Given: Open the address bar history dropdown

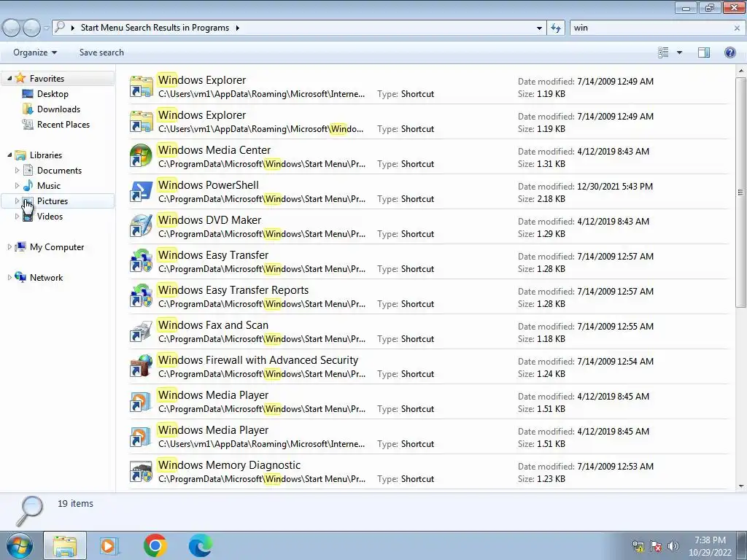Looking at the screenshot, I should (539, 28).
